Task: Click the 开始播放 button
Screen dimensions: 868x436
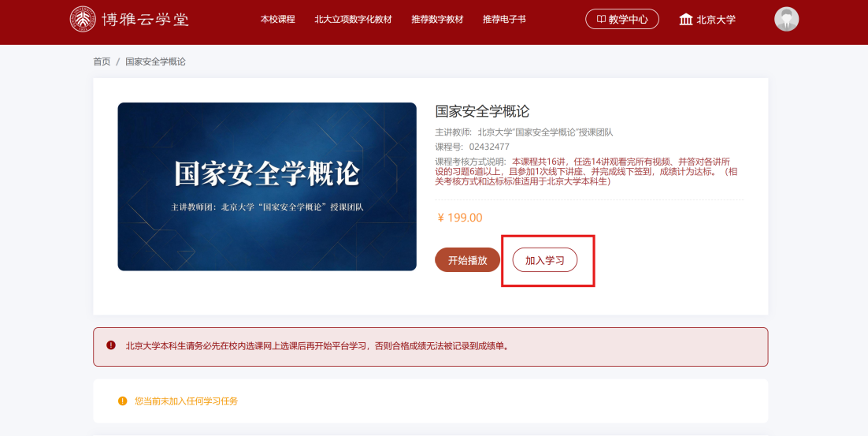Action: [x=467, y=260]
